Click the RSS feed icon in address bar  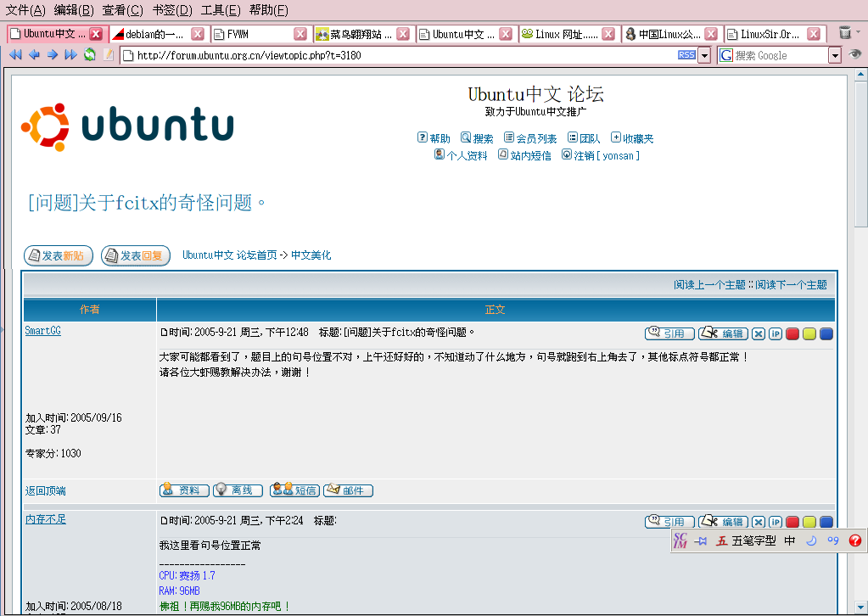pyautogui.click(x=686, y=55)
